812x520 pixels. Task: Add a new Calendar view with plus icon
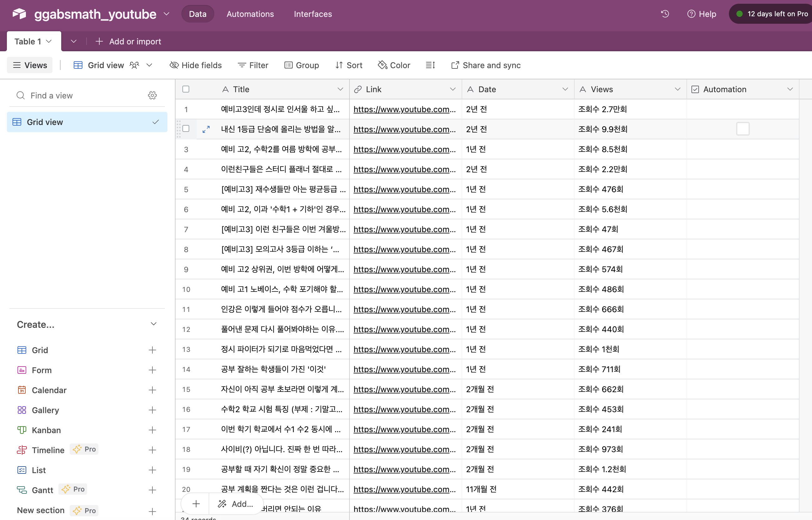(x=152, y=390)
